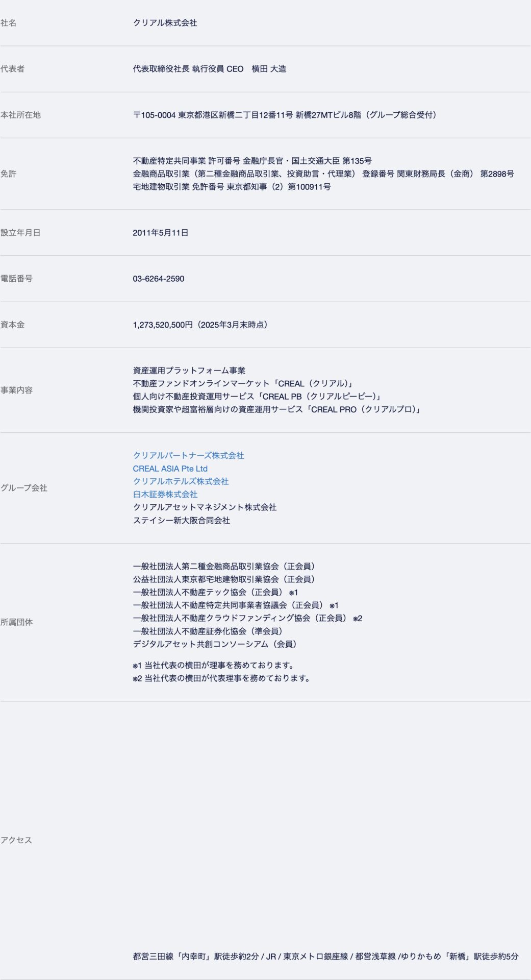This screenshot has width=531, height=980.
Task: Click the 資本金 row label
Action: (x=12, y=325)
